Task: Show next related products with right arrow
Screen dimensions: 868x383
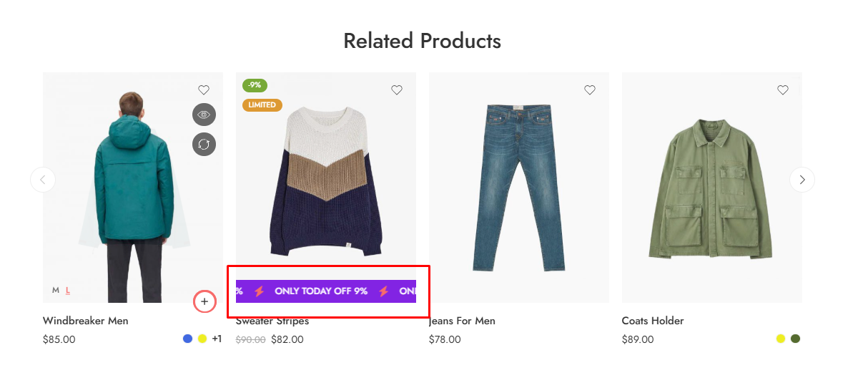Action: (x=802, y=180)
